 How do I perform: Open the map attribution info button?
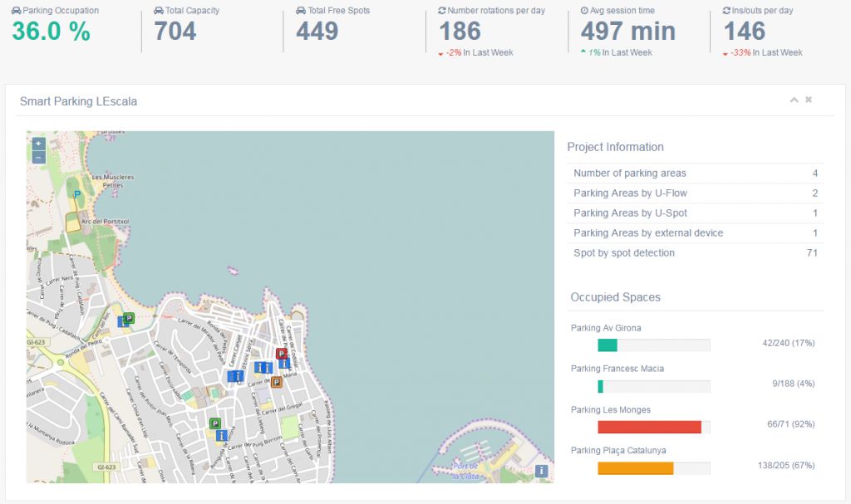click(541, 471)
